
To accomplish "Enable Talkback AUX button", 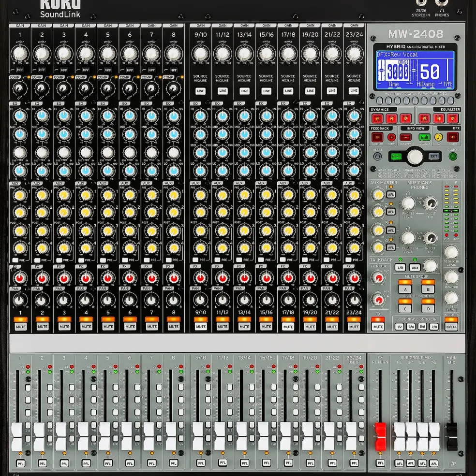I will tap(415, 268).
